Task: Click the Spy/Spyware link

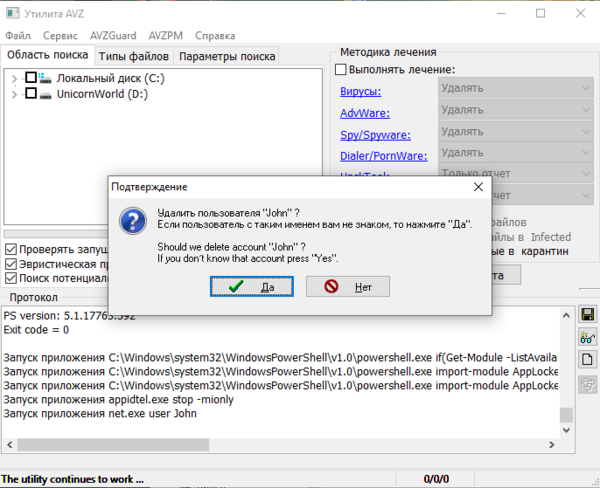Action: coord(375,135)
